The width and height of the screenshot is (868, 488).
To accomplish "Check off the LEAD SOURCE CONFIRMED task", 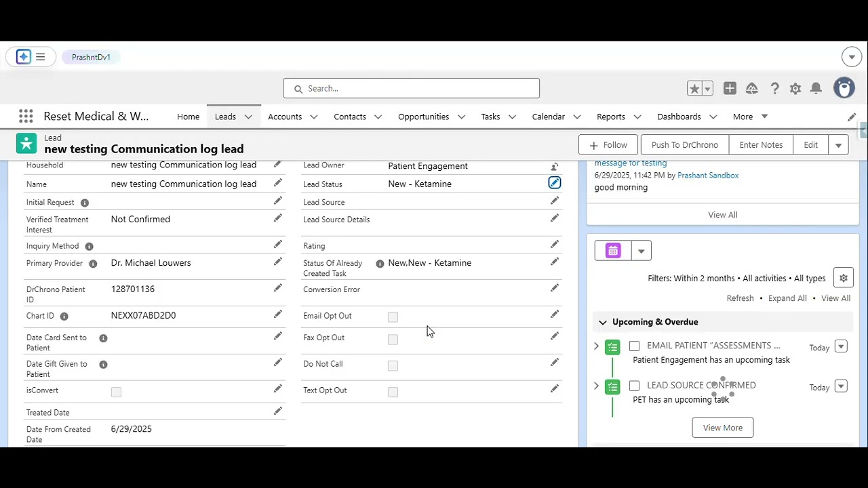I will pos(634,386).
